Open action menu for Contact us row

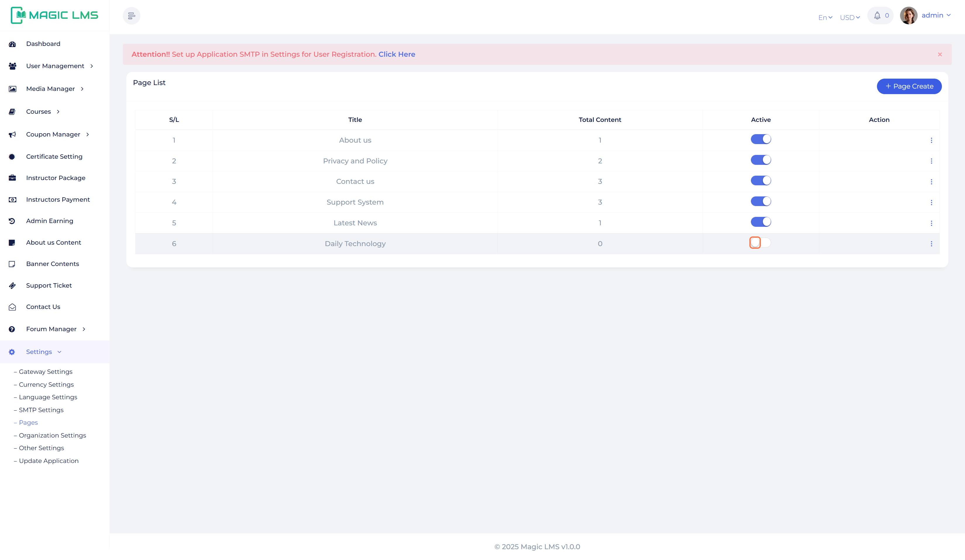point(931,182)
